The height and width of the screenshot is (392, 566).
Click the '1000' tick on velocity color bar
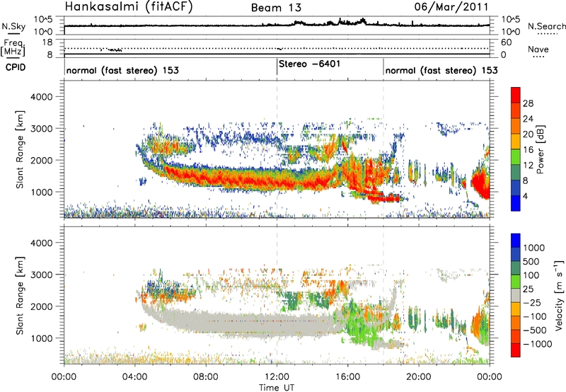[x=534, y=248]
